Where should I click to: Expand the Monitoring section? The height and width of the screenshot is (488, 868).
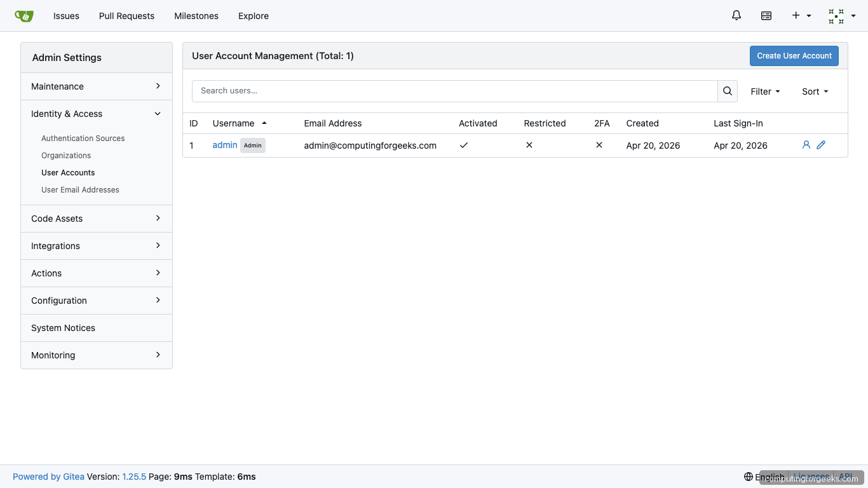(96, 355)
